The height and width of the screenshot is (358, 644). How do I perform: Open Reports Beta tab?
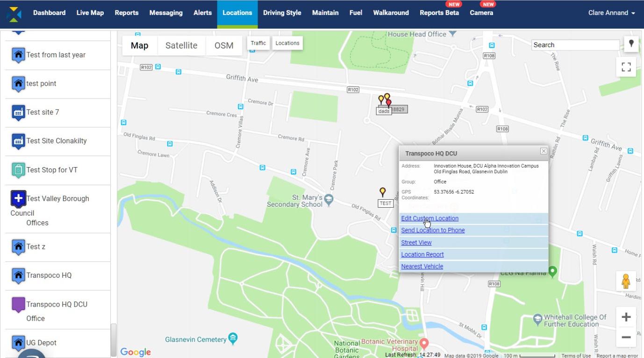pos(439,13)
